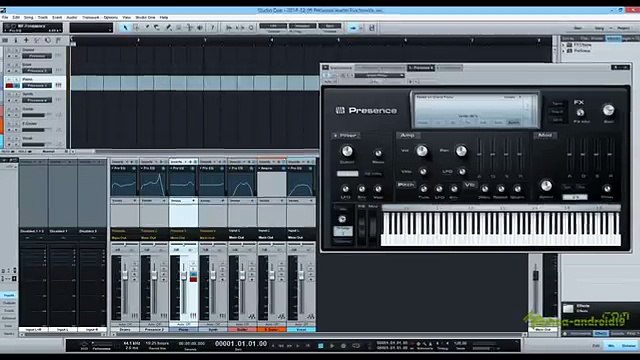Click the question mark help icon
Image resolution: width=640 pixels, height=360 pixels.
tap(212, 28)
